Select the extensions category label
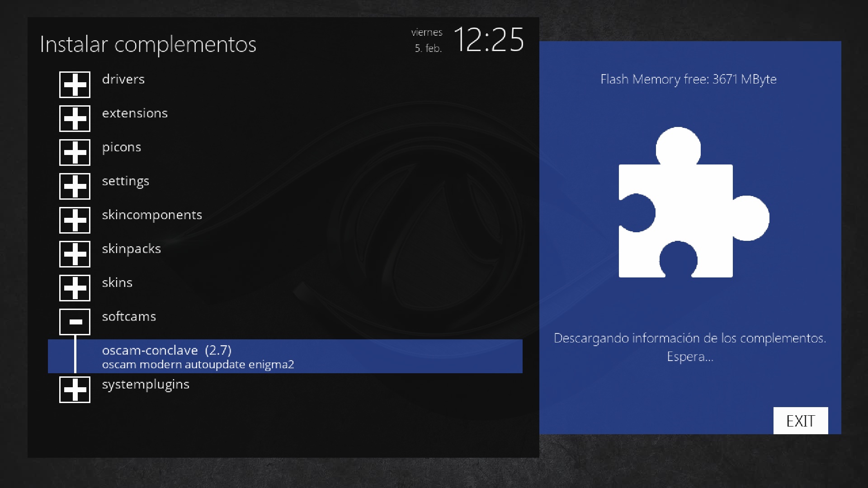This screenshot has height=488, width=868. coord(135,113)
